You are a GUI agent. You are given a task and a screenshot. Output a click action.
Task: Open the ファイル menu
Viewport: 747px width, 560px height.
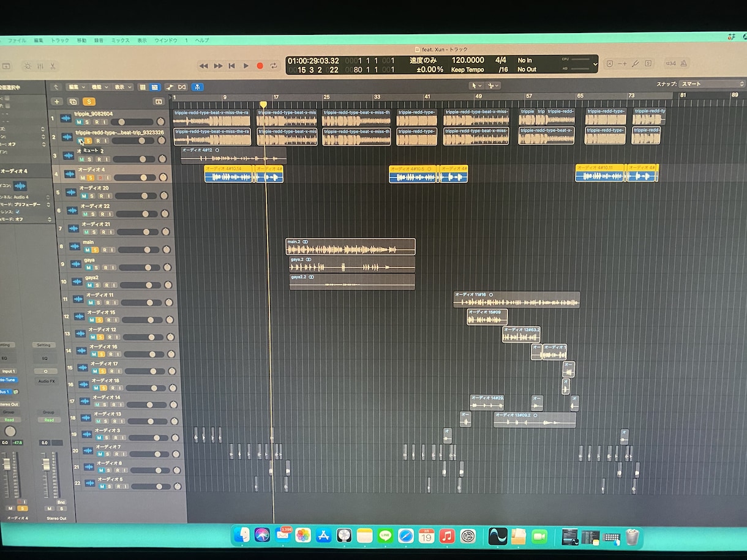pos(17,40)
